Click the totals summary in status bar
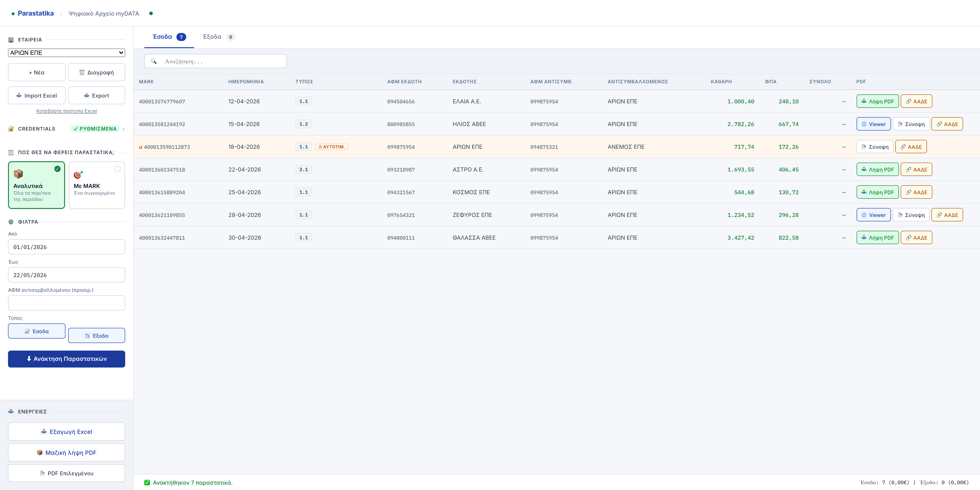The image size is (980, 490). click(914, 482)
